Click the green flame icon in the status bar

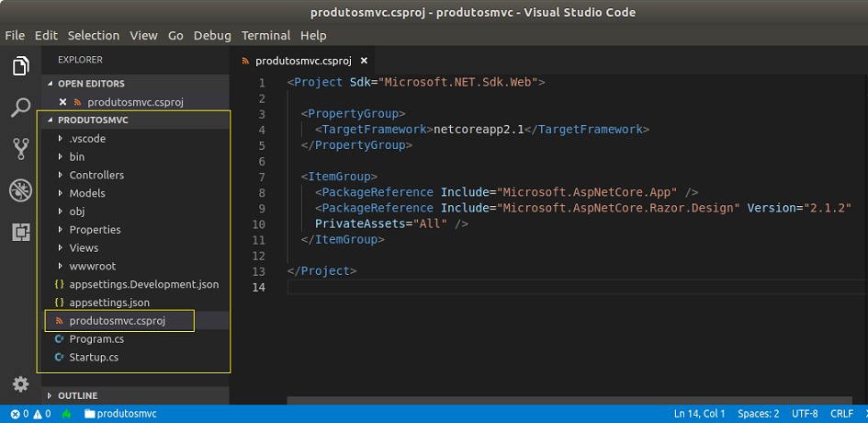tap(67, 414)
